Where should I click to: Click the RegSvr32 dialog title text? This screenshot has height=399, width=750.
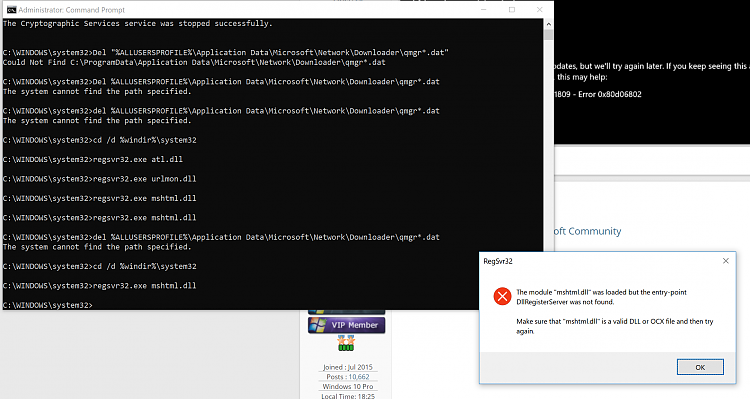[498, 261]
